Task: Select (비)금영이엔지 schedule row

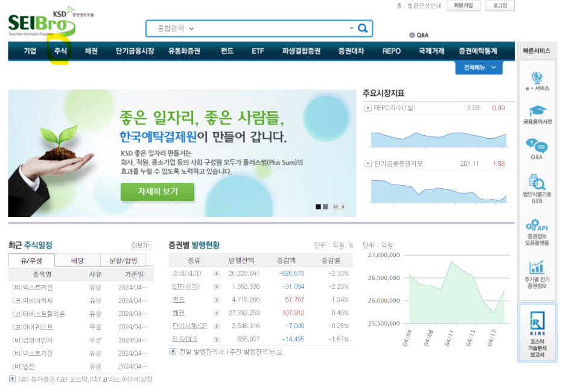Action: pyautogui.click(x=81, y=340)
